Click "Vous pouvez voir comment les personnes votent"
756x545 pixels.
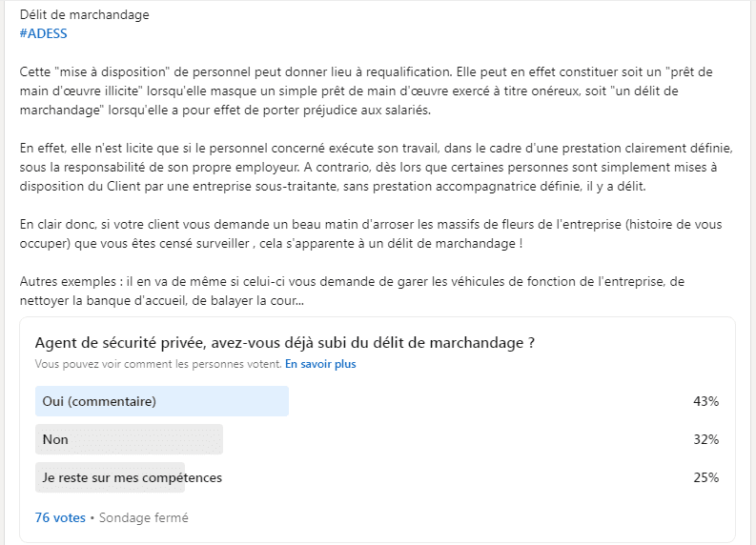[x=158, y=364]
